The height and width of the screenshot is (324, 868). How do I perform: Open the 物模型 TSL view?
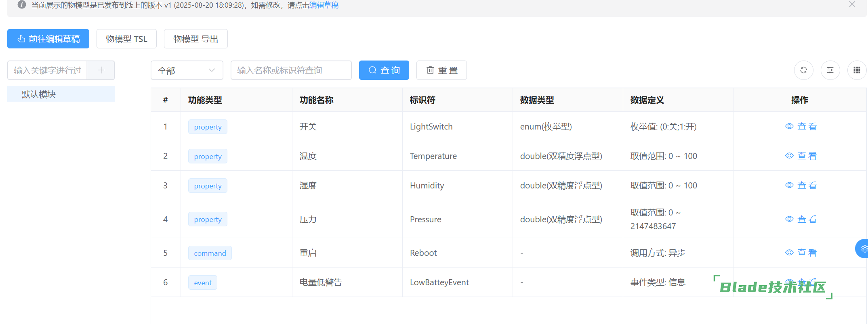pyautogui.click(x=126, y=39)
